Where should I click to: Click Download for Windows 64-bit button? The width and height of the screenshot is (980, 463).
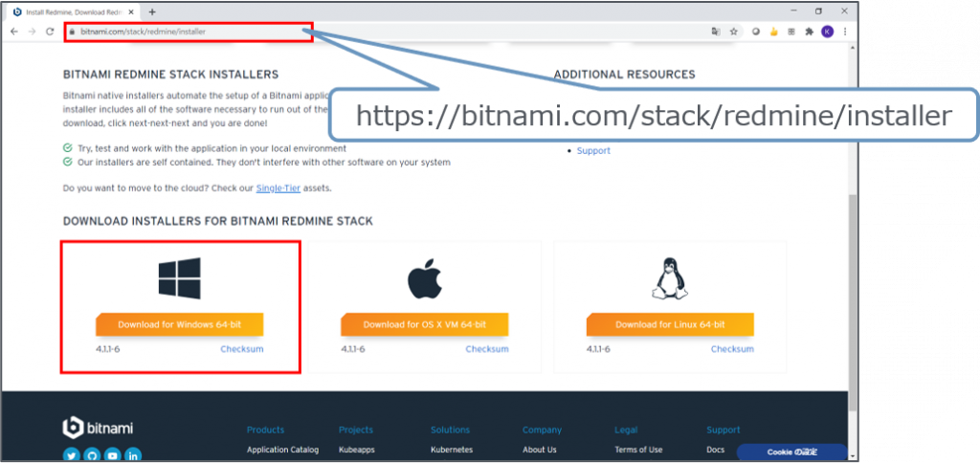pyautogui.click(x=180, y=324)
